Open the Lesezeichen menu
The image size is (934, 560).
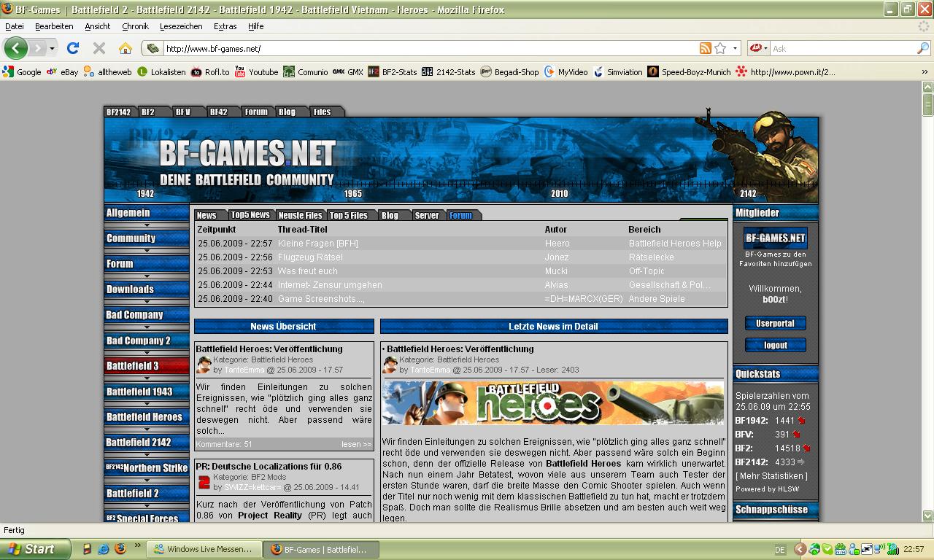tap(181, 26)
